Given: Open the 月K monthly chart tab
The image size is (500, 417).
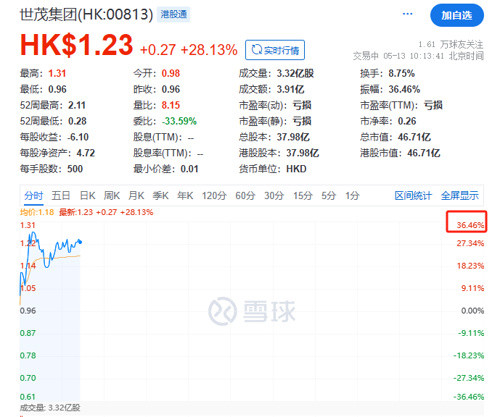Looking at the screenshot, I should [136, 196].
